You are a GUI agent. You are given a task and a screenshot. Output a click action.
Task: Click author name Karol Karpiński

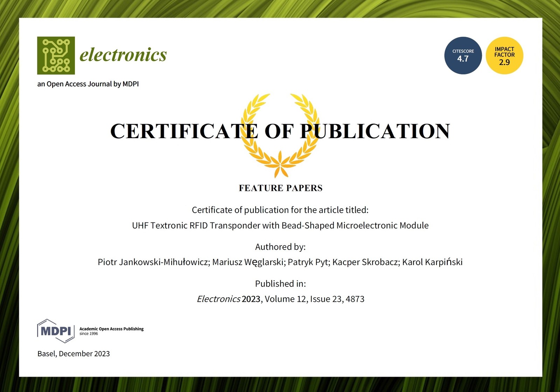click(432, 262)
